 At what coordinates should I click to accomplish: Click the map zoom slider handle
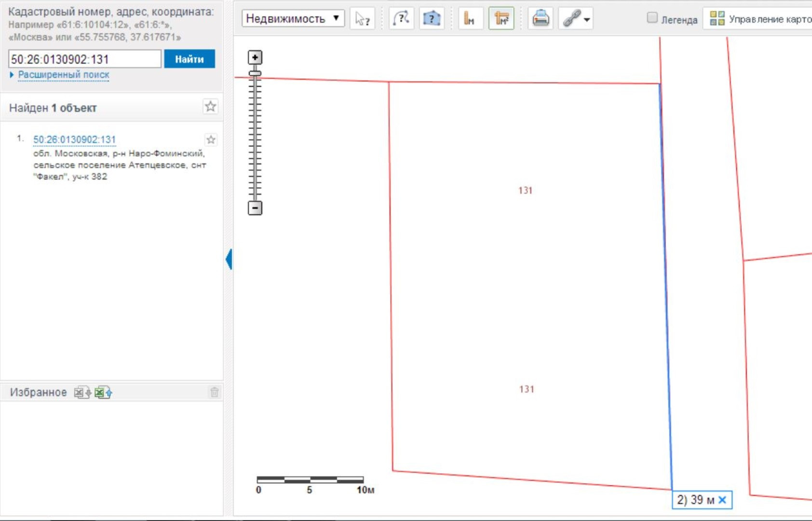tap(255, 73)
